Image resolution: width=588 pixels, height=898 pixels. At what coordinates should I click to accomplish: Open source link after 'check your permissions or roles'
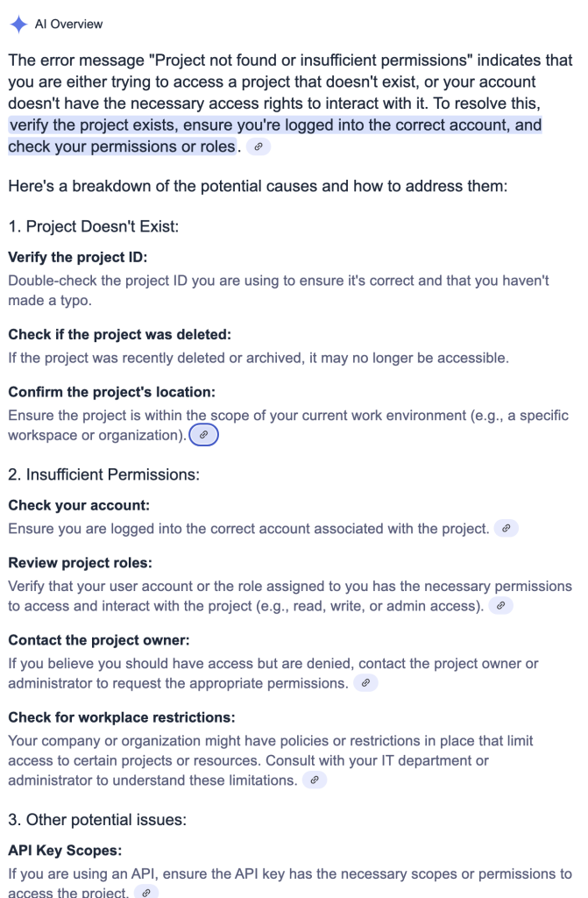[x=259, y=146]
